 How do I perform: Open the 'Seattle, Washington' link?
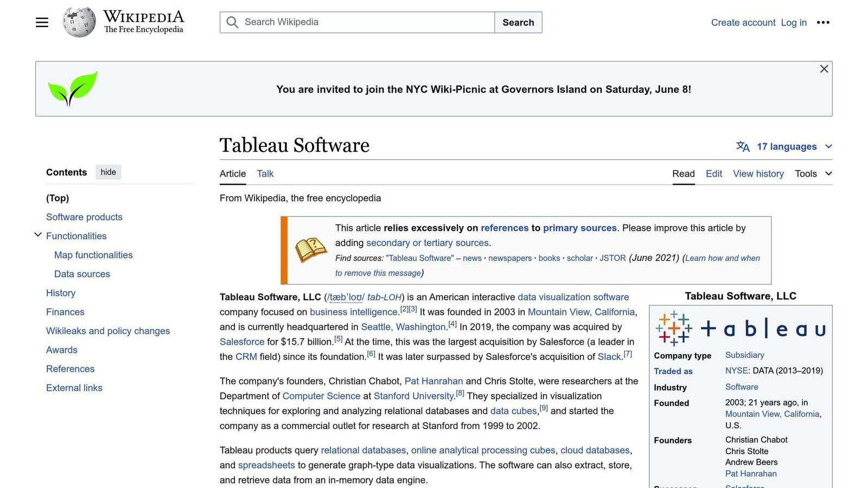pos(404,327)
